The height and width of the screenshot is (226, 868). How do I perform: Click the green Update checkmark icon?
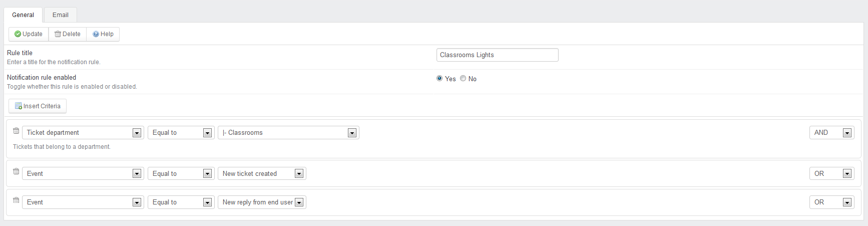pos(18,34)
